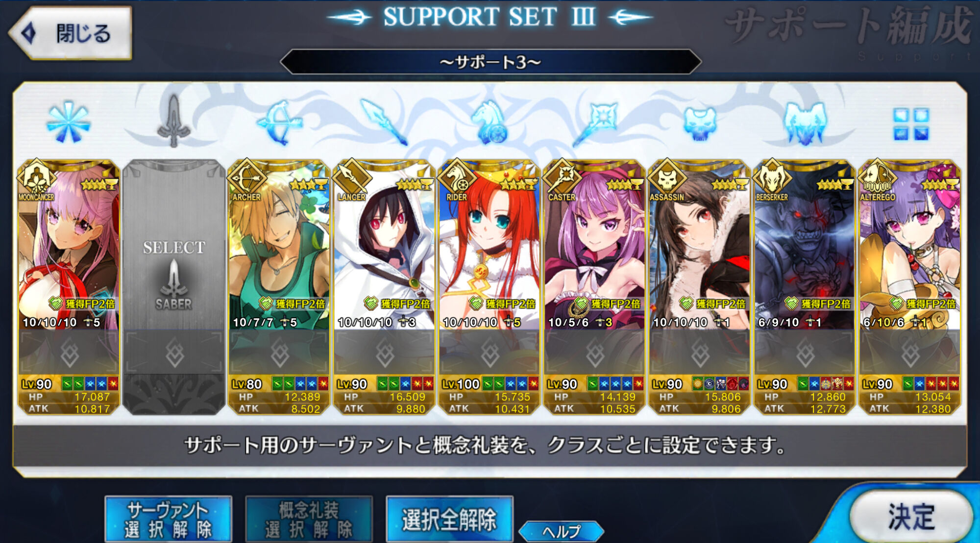Select the Berserker class beast icon

pos(805,123)
